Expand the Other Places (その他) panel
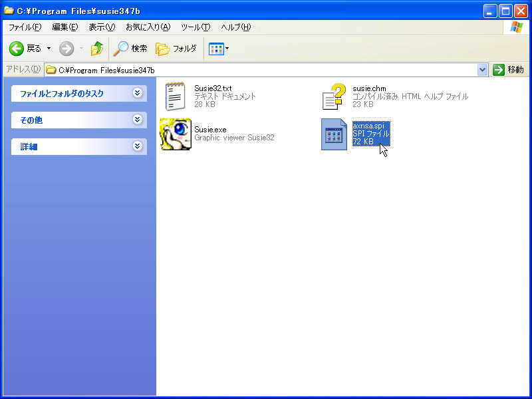 pyautogui.click(x=138, y=120)
